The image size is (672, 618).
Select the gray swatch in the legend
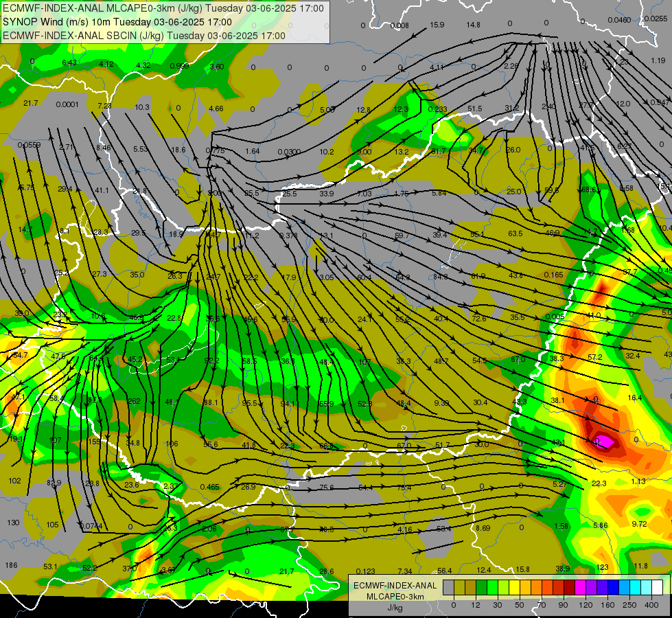click(x=448, y=588)
